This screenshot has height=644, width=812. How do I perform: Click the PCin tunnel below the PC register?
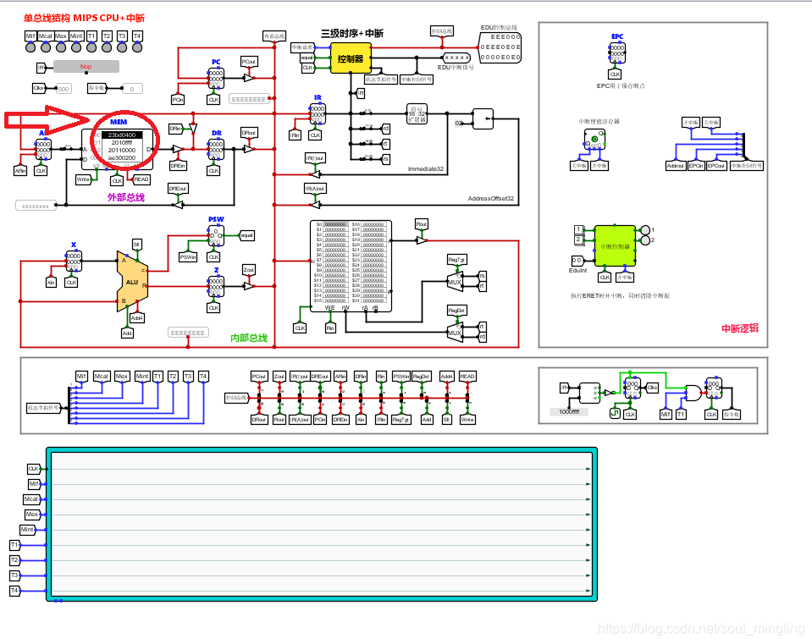coord(178,99)
